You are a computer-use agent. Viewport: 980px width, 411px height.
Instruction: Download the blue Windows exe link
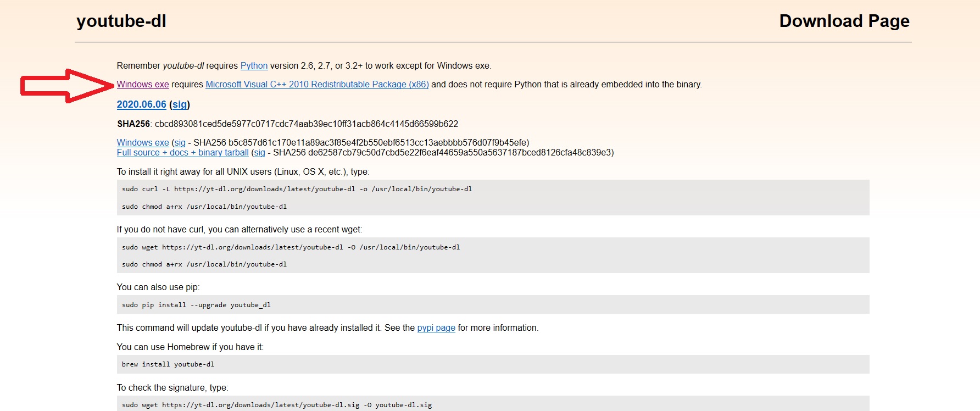tap(143, 143)
